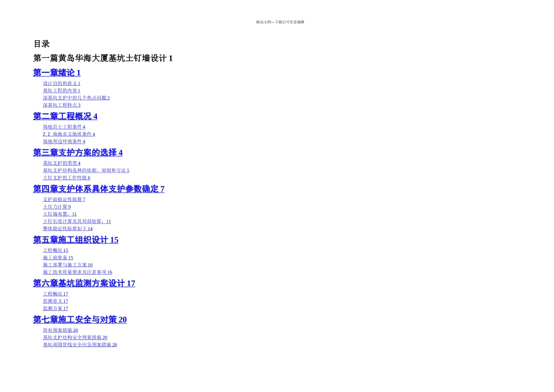Click link 整体稳定性验算如下 14
Viewport: 554px width, 392px height.
tap(68, 229)
